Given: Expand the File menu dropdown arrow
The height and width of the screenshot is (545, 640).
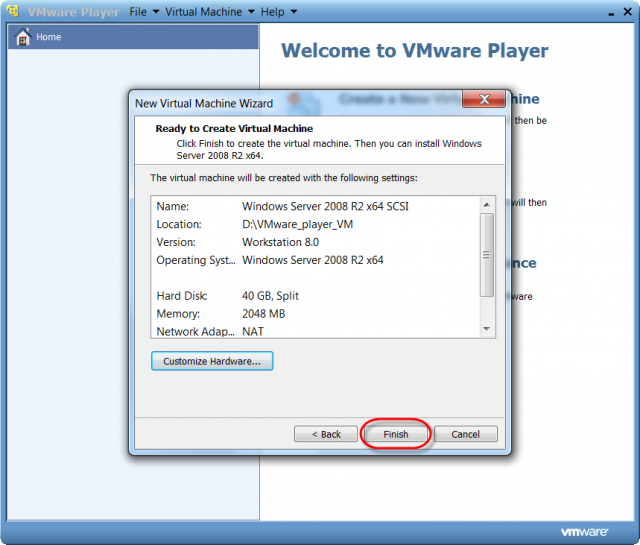Looking at the screenshot, I should point(156,12).
